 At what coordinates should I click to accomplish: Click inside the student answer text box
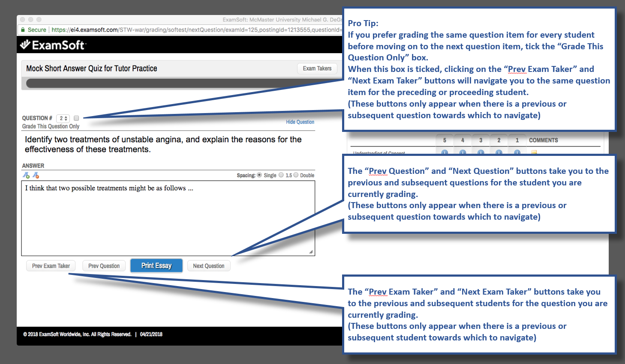coord(168,218)
